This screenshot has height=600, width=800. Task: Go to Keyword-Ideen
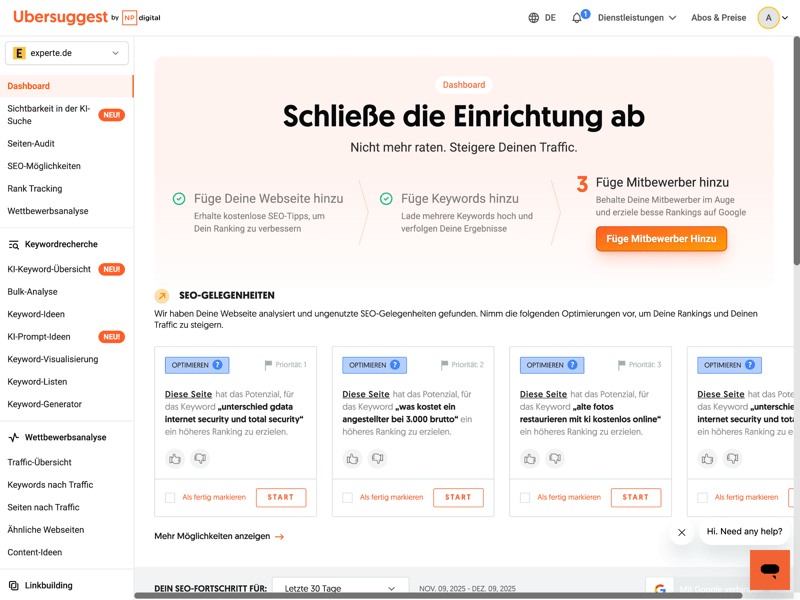point(36,314)
